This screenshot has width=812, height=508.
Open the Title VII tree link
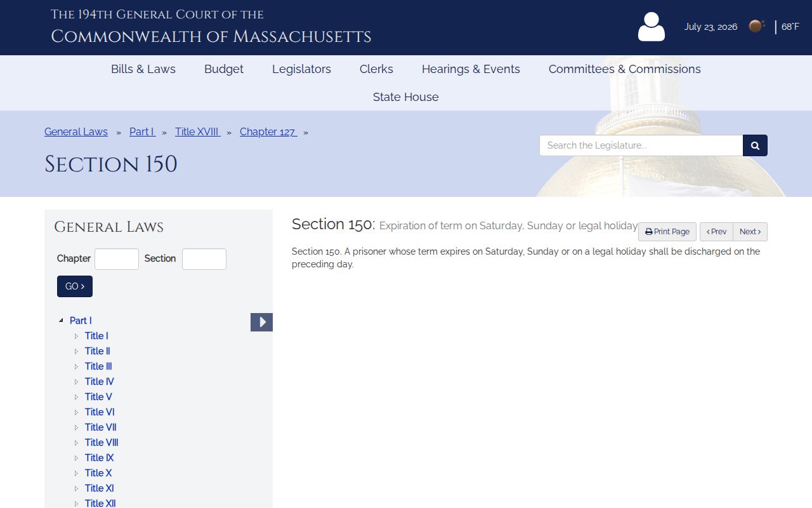click(x=101, y=427)
